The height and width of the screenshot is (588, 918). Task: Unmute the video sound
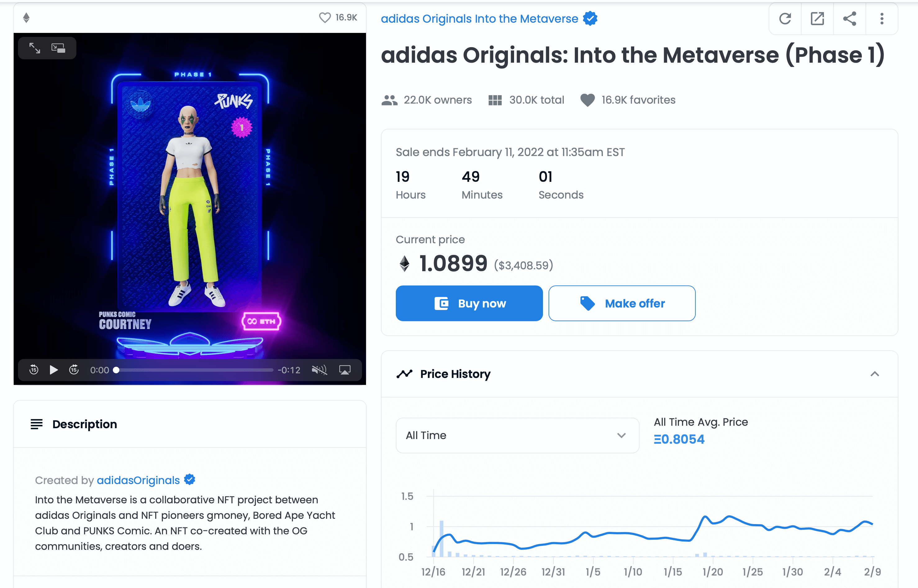pyautogui.click(x=319, y=370)
